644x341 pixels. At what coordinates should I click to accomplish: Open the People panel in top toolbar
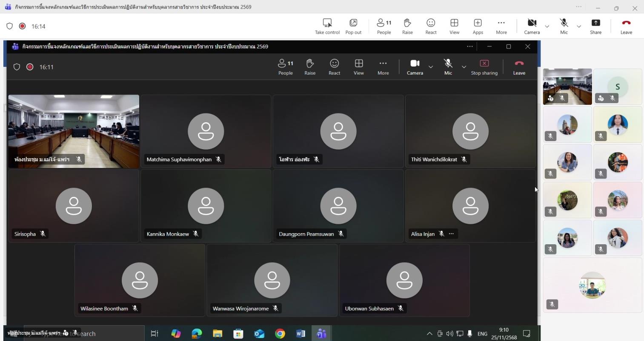[x=384, y=26]
